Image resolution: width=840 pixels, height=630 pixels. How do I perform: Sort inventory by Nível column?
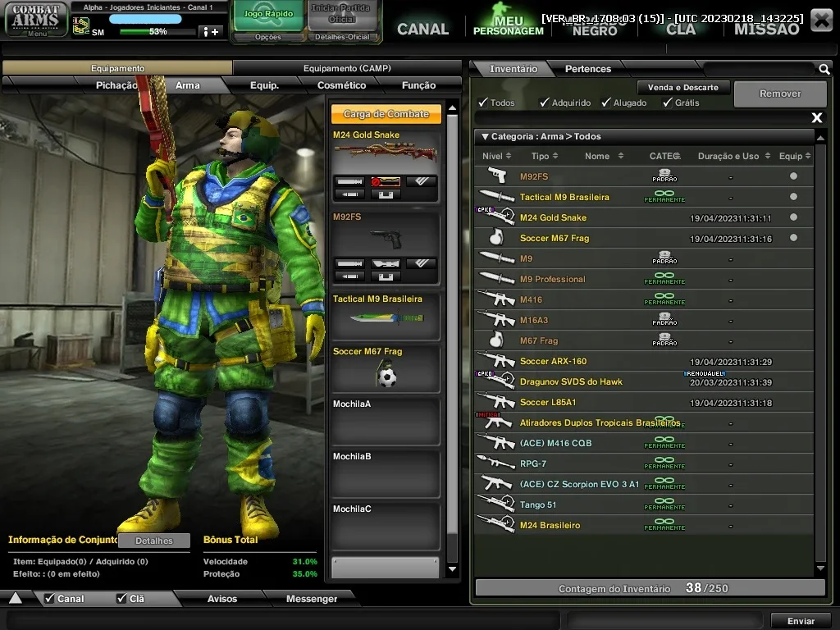tap(496, 156)
